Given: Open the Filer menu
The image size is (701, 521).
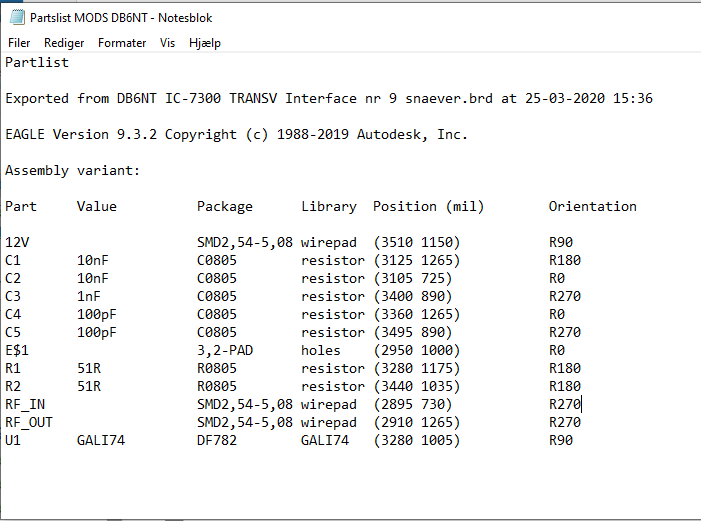Looking at the screenshot, I should [x=19, y=43].
